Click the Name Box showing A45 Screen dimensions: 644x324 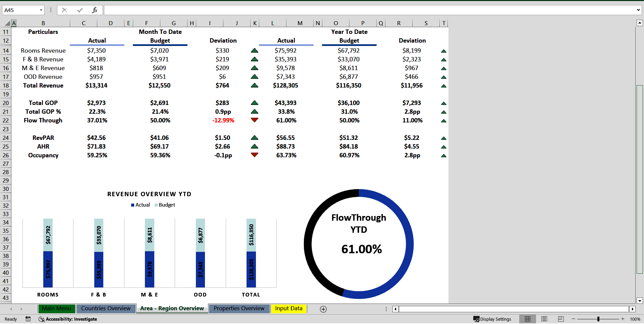20,10
